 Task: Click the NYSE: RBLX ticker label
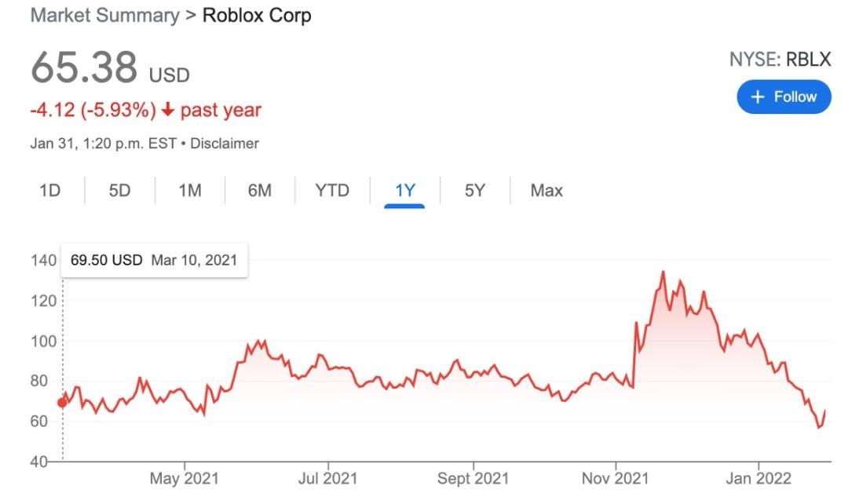point(780,60)
